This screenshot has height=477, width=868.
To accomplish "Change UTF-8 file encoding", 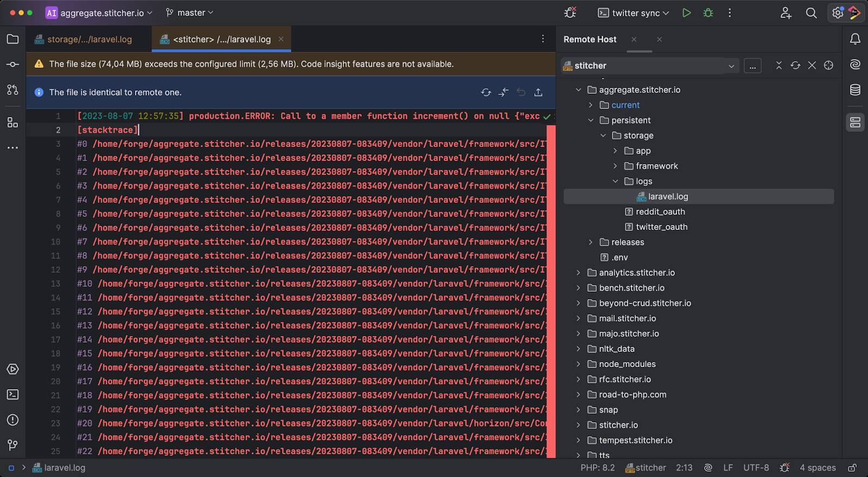I will [756, 468].
